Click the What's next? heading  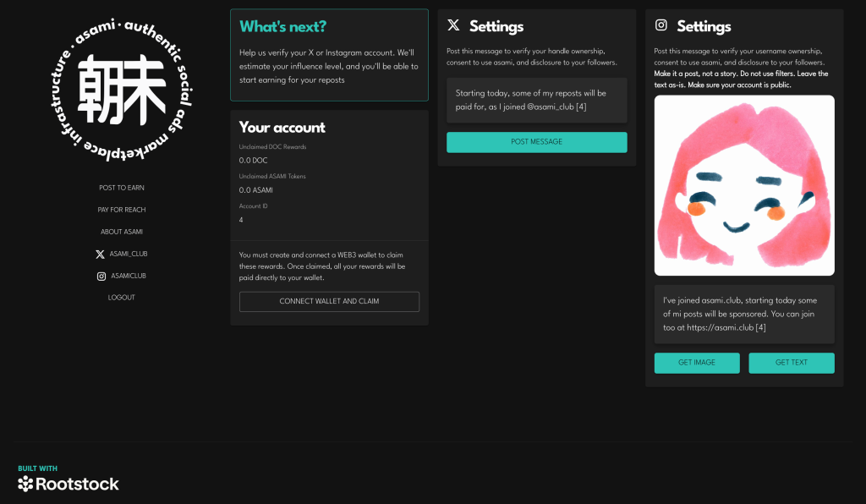[x=282, y=26]
